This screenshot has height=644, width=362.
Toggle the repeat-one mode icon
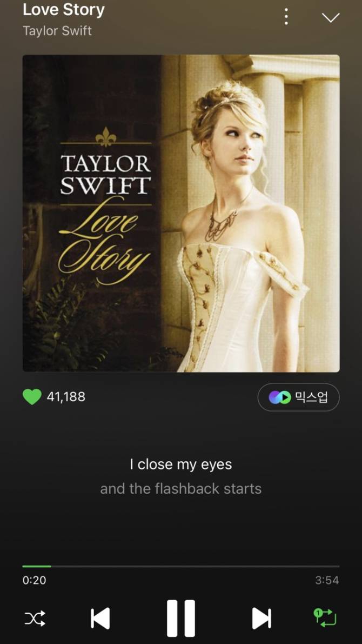325,618
